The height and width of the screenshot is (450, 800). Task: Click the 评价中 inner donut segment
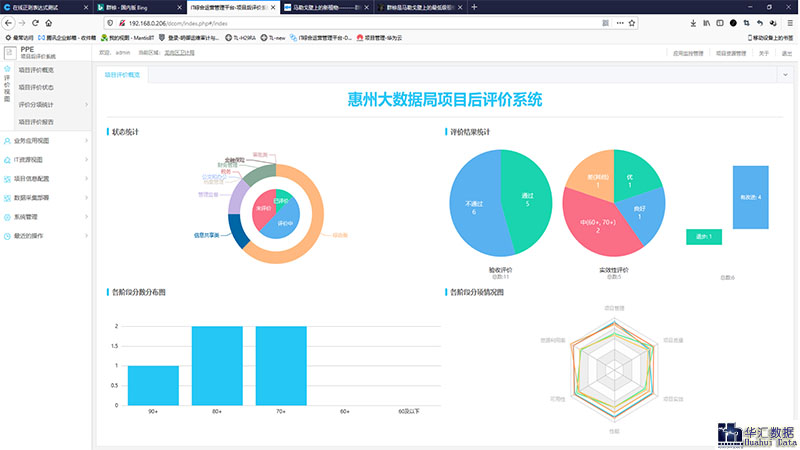pos(284,225)
